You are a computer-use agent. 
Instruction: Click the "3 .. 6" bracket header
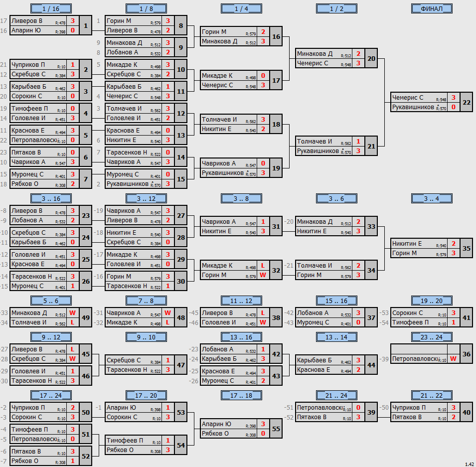[336, 198]
